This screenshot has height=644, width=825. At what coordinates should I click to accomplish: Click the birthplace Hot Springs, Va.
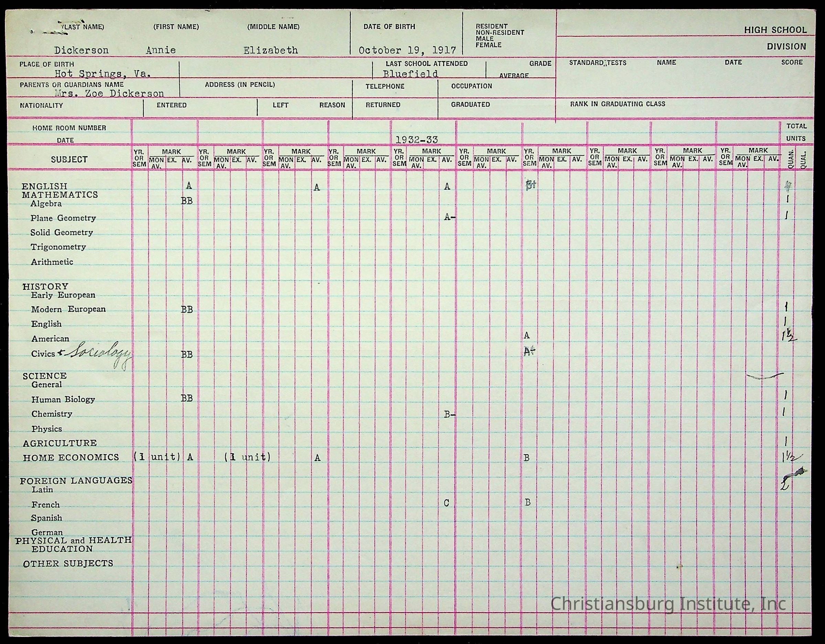pos(103,74)
